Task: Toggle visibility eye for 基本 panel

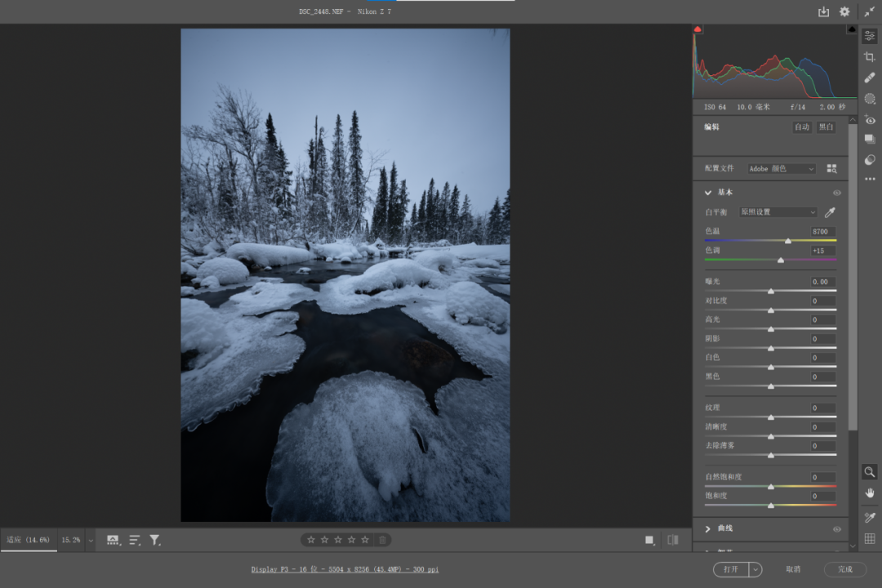Action: (x=836, y=193)
